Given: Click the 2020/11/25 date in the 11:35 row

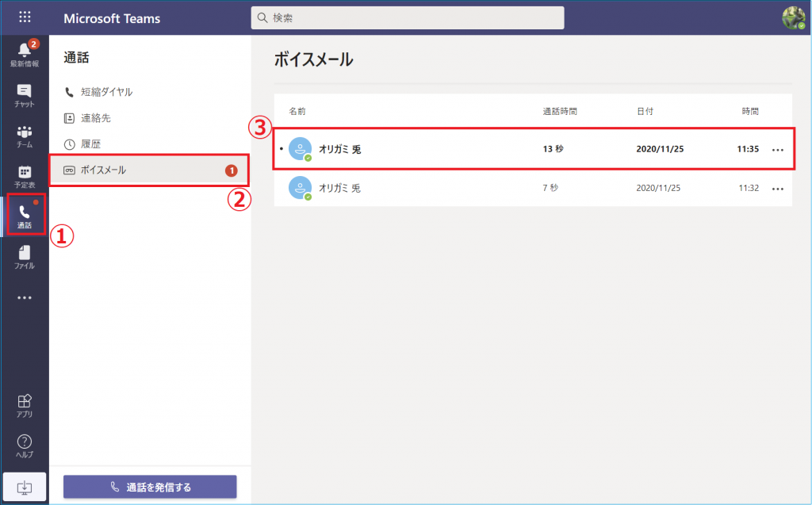Looking at the screenshot, I should pos(660,149).
